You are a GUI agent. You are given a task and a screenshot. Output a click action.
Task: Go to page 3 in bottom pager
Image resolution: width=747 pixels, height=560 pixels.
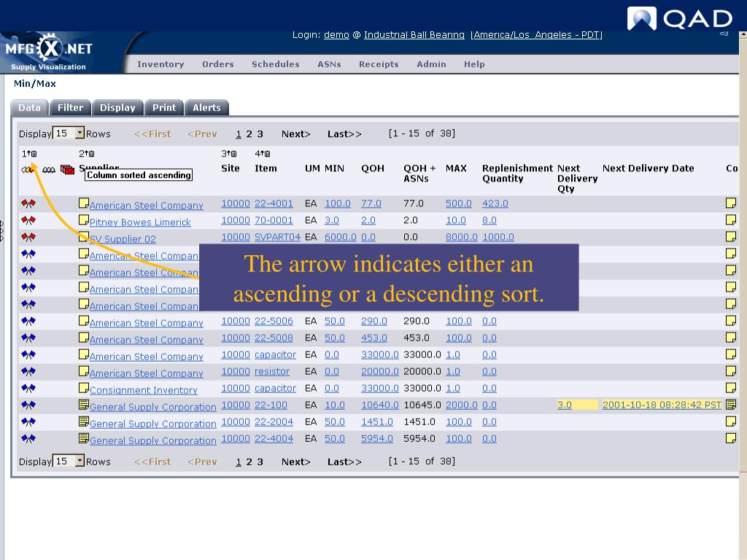(x=260, y=462)
